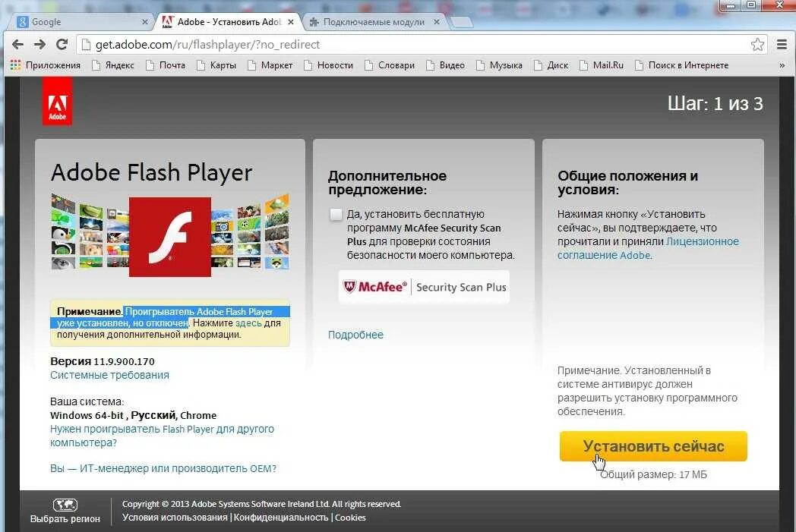Open the Mail.Ru bookmark
Image resolution: width=796 pixels, height=532 pixels.
coord(601,65)
